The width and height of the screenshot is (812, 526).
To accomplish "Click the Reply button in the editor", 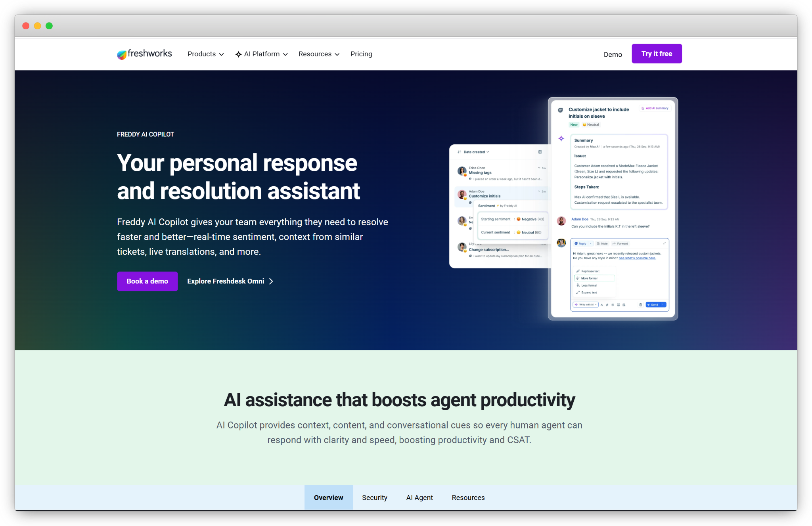I will click(x=580, y=244).
